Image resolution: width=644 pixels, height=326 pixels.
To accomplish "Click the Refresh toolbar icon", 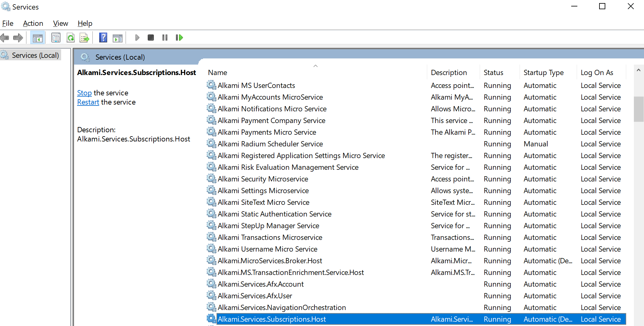I will click(x=71, y=38).
